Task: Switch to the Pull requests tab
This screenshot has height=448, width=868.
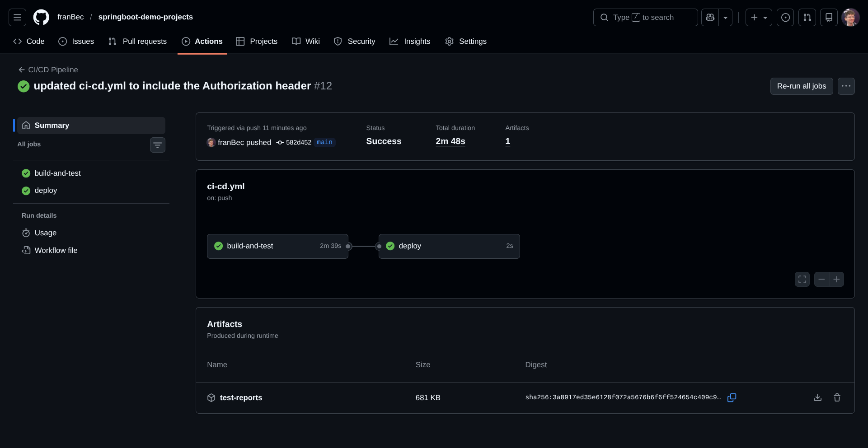Action: [x=138, y=42]
